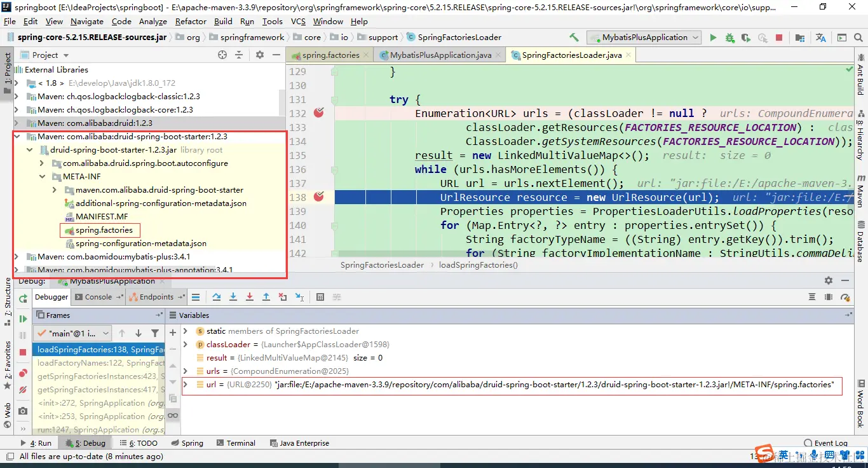The image size is (868, 468).
Task: Open the Project panel settings gear
Action: (x=259, y=55)
